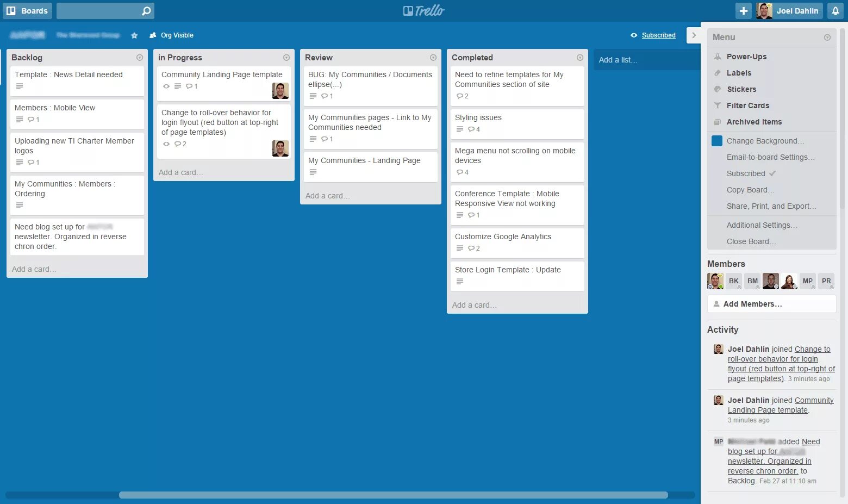Collapse the sidebar with arrow button
848x504 pixels.
point(694,35)
